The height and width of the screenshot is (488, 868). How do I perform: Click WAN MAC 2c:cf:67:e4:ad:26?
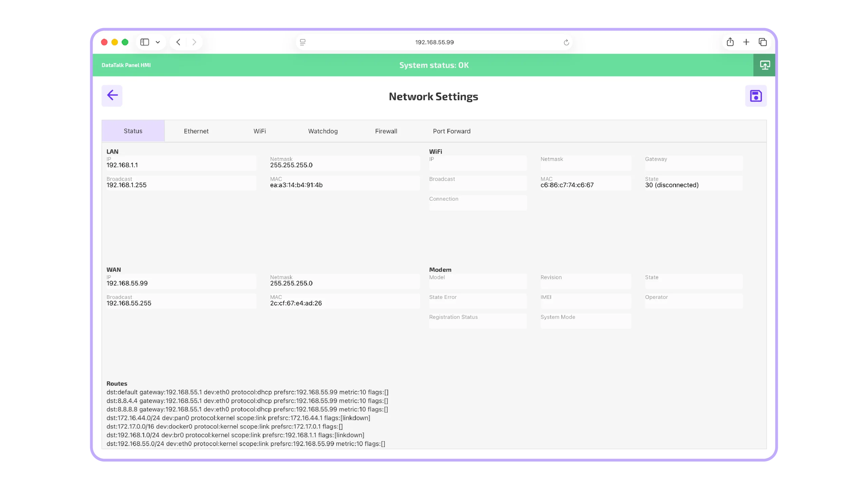(296, 303)
